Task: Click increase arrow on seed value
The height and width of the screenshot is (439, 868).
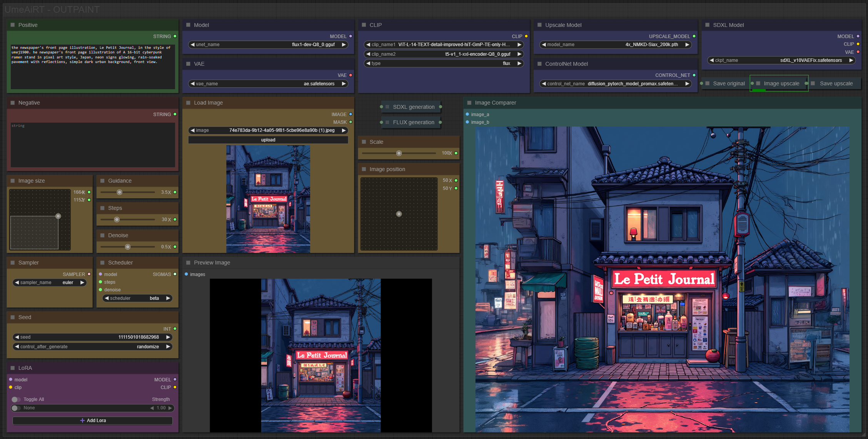Action: [x=168, y=337]
